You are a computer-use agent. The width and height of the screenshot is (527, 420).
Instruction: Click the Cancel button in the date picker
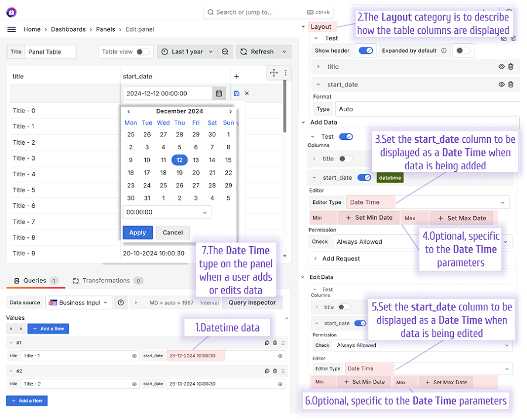tap(173, 233)
